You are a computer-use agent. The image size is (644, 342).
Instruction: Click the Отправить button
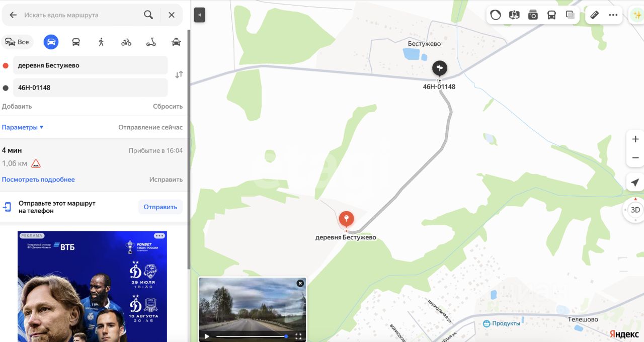(160, 207)
